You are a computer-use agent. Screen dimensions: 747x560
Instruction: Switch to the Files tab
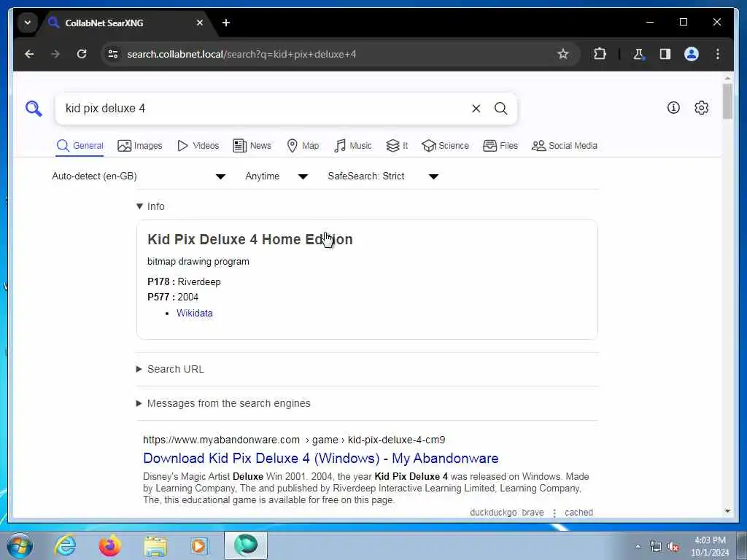[x=500, y=146]
